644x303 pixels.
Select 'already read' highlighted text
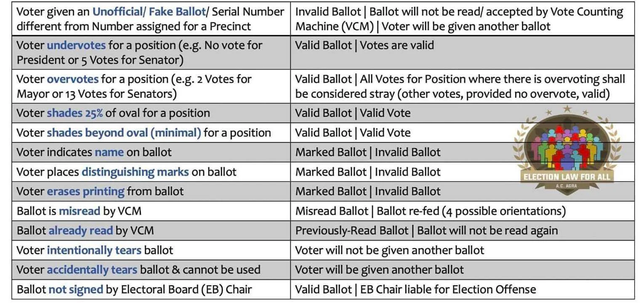tap(81, 231)
